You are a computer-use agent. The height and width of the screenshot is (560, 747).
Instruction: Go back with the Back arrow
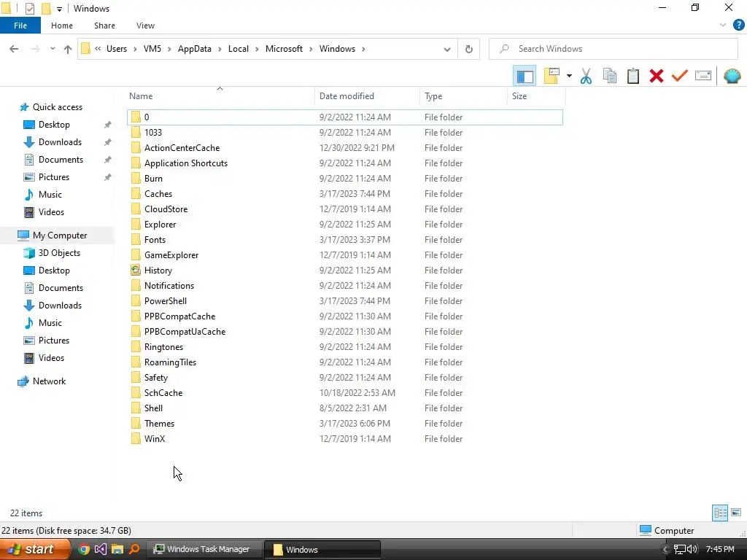(x=14, y=49)
